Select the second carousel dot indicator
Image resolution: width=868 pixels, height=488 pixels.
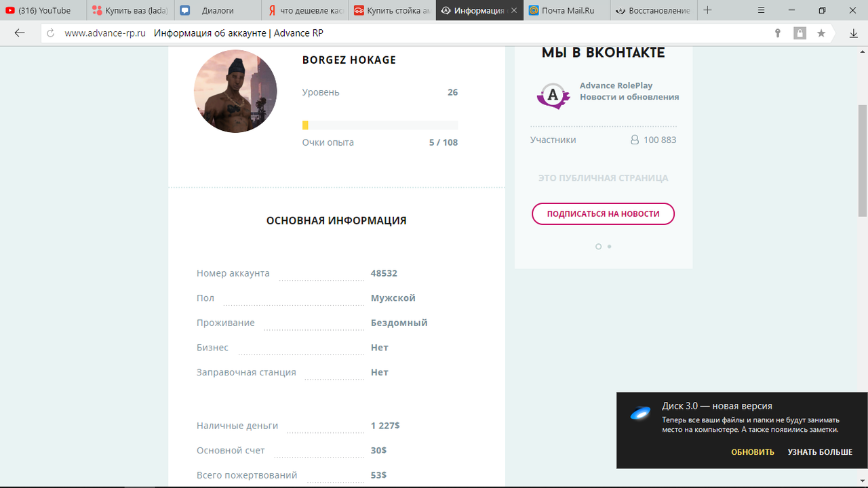click(609, 247)
